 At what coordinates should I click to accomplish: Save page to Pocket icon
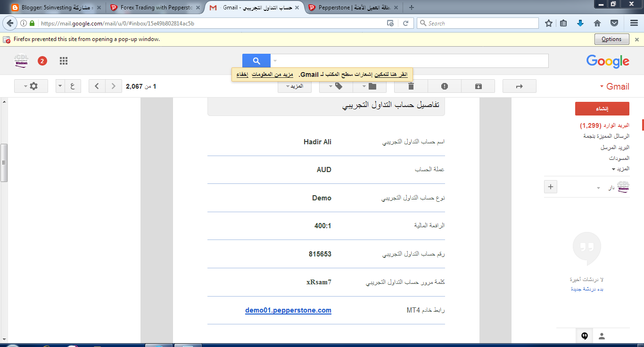tap(614, 23)
